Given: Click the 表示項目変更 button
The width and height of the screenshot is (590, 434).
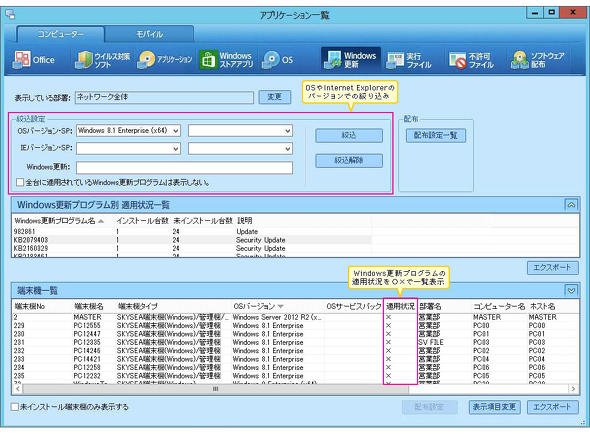Looking at the screenshot, I should click(x=494, y=407).
